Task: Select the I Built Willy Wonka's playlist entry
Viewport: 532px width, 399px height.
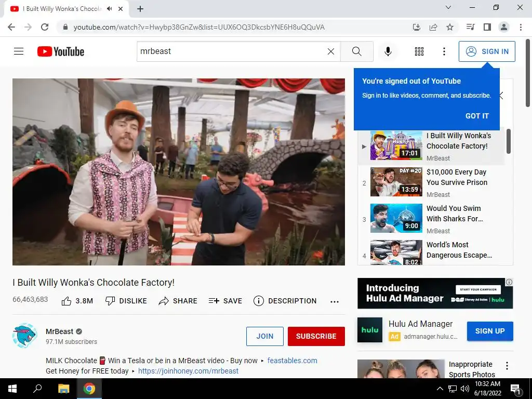Action: pos(431,146)
